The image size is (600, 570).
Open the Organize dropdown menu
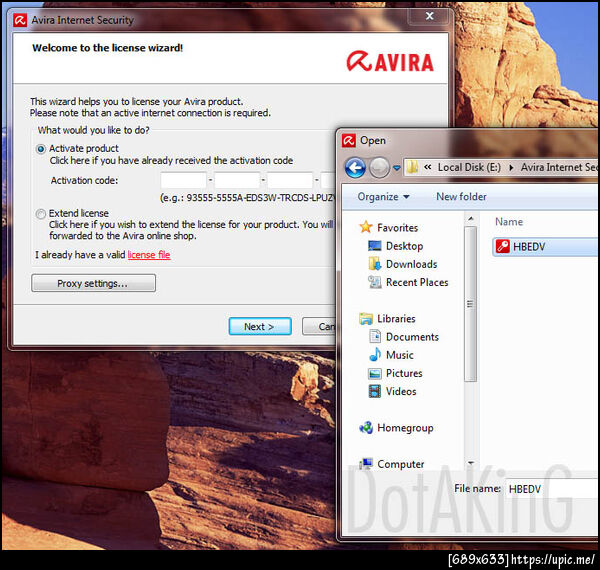pos(383,197)
